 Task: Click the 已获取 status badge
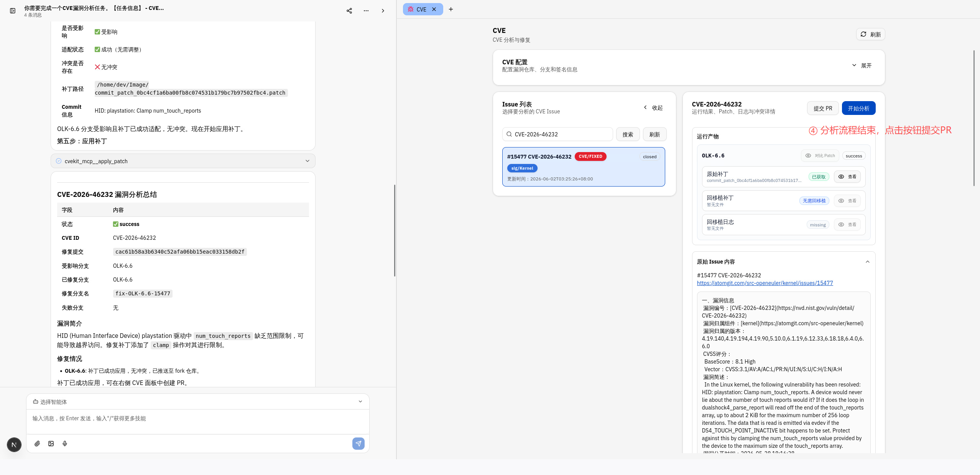[x=819, y=177]
